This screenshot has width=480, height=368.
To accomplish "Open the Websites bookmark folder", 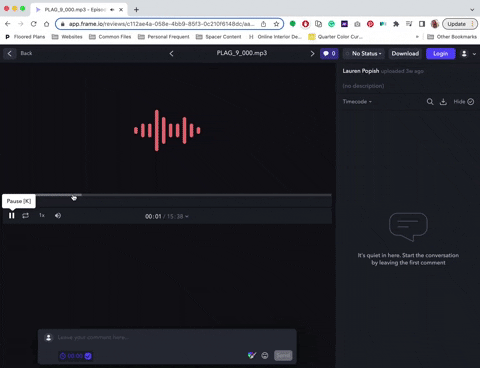I will point(67,37).
